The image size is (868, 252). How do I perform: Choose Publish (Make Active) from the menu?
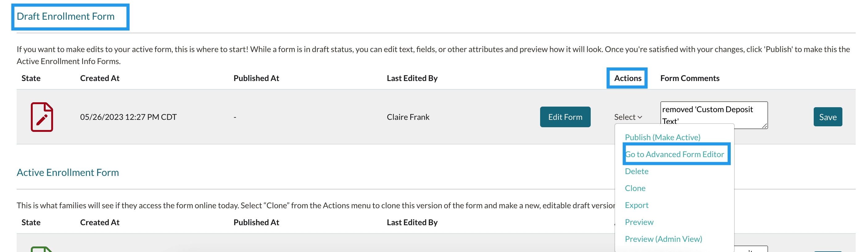coord(662,137)
